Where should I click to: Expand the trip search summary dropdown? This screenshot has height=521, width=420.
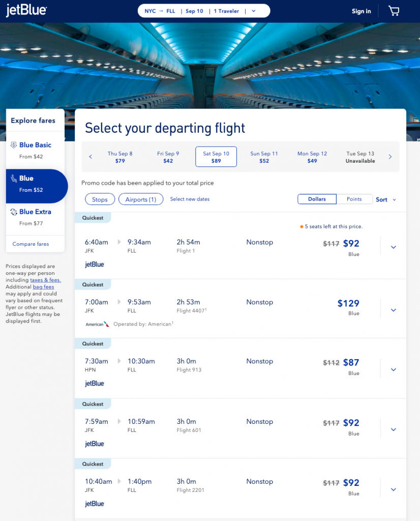[x=254, y=11]
